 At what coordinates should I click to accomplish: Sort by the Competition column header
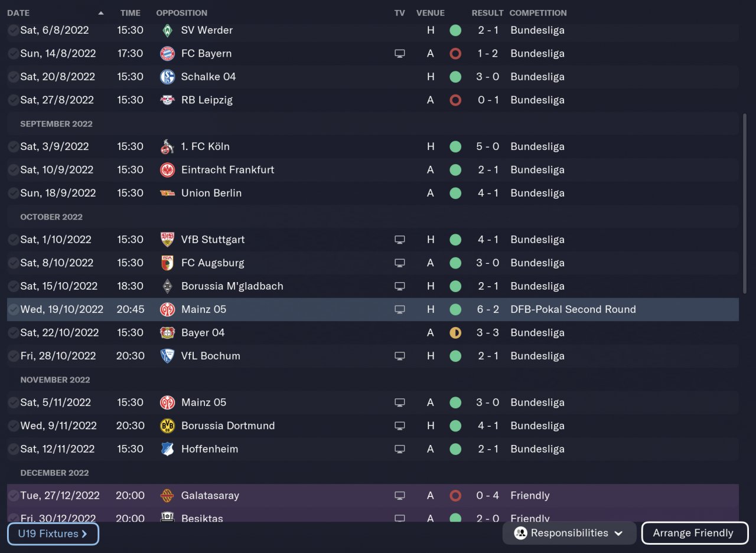[537, 13]
